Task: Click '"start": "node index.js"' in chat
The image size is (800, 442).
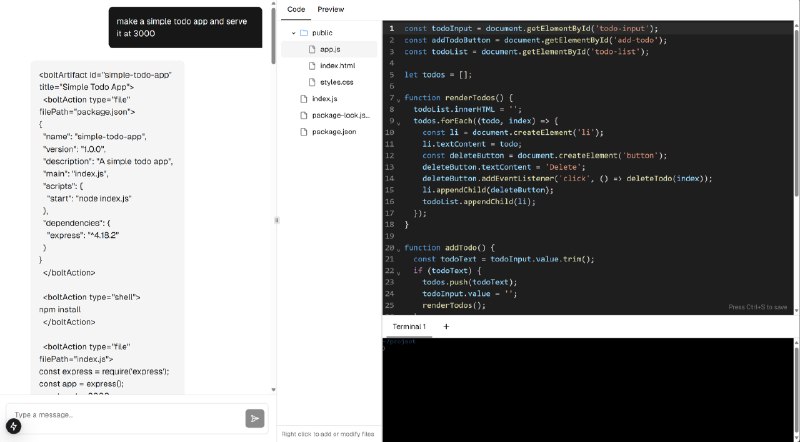Action: click(x=89, y=199)
